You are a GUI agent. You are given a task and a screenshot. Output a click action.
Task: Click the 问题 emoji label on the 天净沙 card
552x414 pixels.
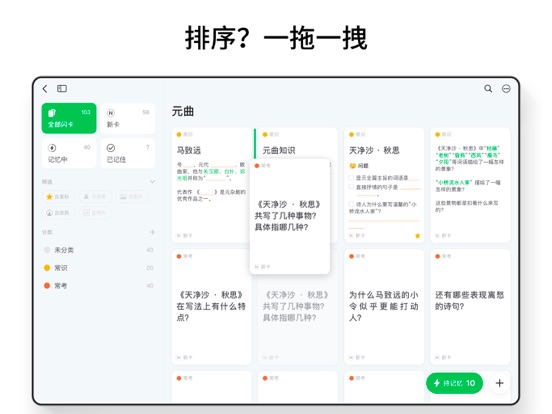(x=359, y=165)
